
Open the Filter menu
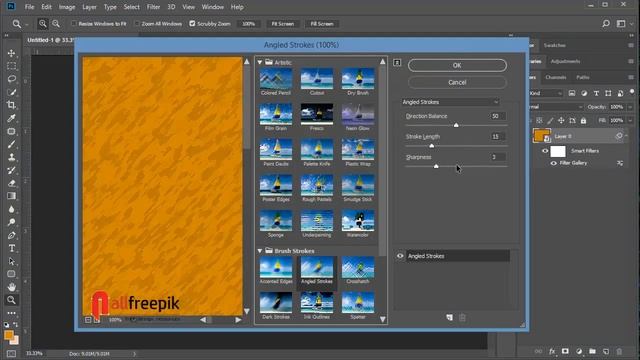(153, 7)
